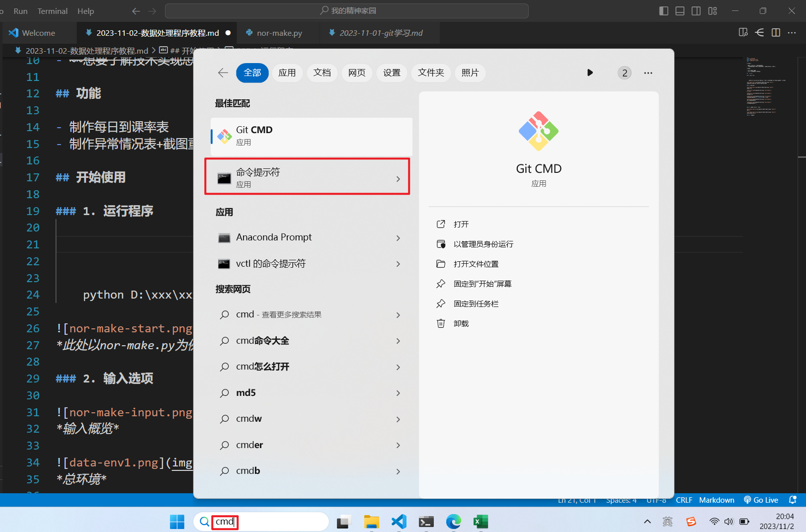The image size is (806, 532).
Task: Select the 文档 filter tab
Action: coord(322,73)
